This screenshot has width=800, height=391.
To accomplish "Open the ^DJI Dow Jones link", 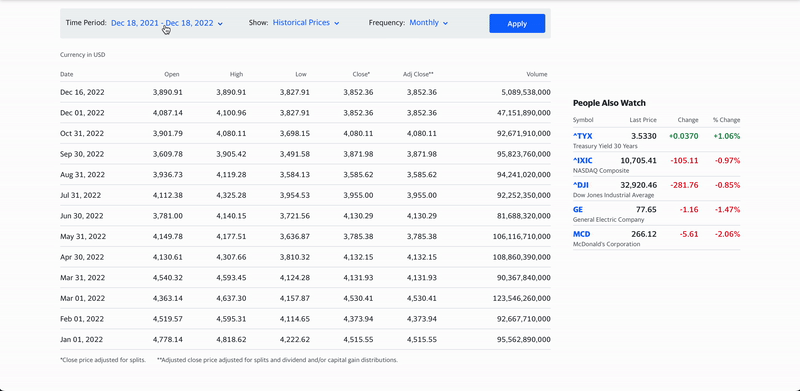I will [581, 185].
